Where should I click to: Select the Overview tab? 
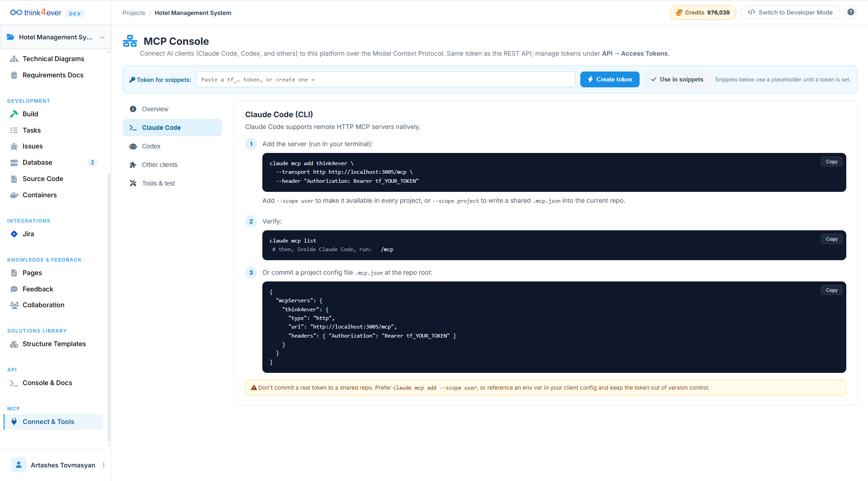[x=172, y=109]
